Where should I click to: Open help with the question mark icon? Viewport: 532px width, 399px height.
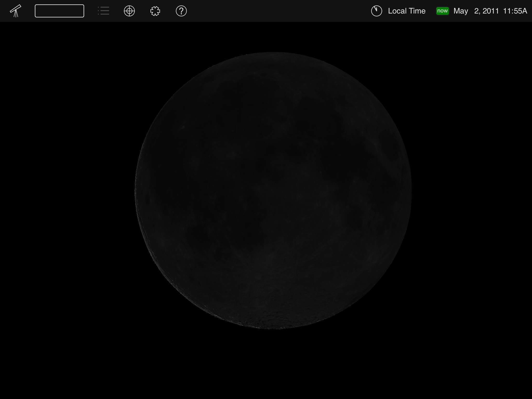click(181, 11)
